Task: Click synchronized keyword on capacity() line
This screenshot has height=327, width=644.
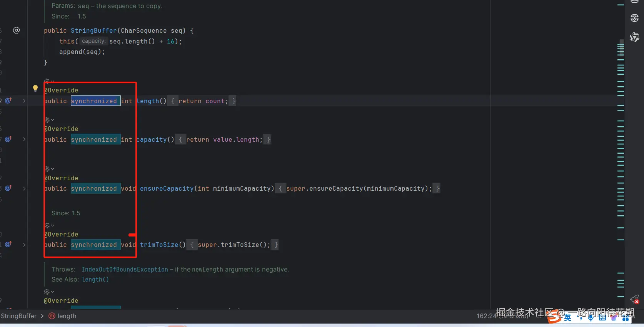Action: pos(95,139)
